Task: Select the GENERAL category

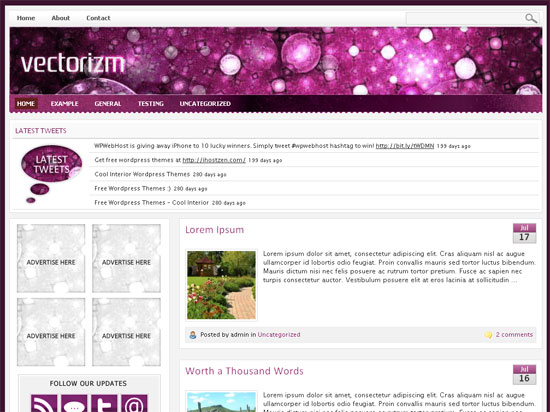Action: tap(108, 103)
